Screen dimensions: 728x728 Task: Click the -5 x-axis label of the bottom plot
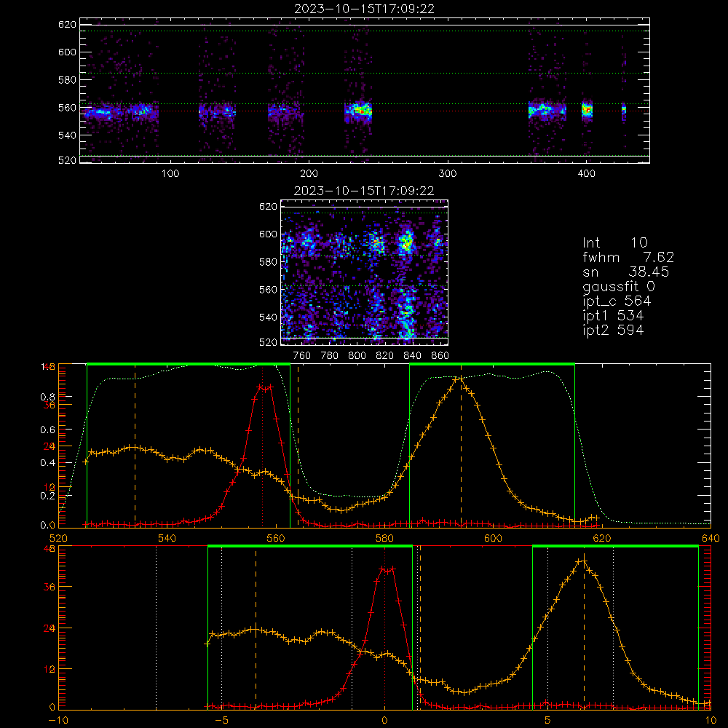point(221,720)
